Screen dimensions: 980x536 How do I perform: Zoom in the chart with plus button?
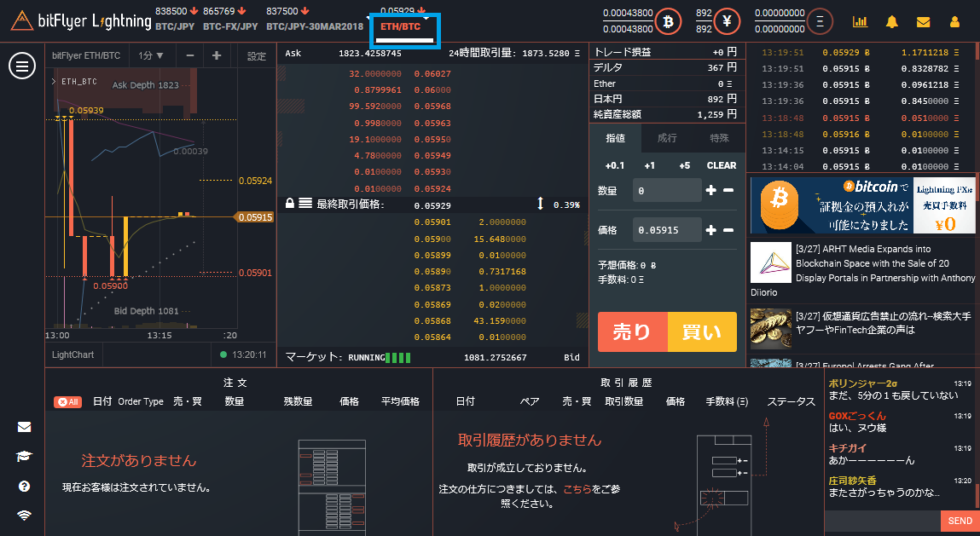coord(217,55)
